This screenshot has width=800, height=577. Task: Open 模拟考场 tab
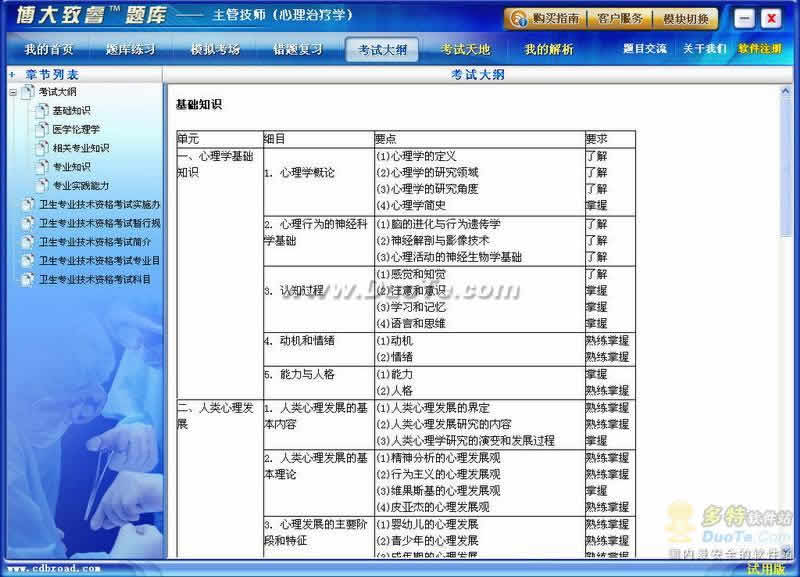[x=215, y=49]
